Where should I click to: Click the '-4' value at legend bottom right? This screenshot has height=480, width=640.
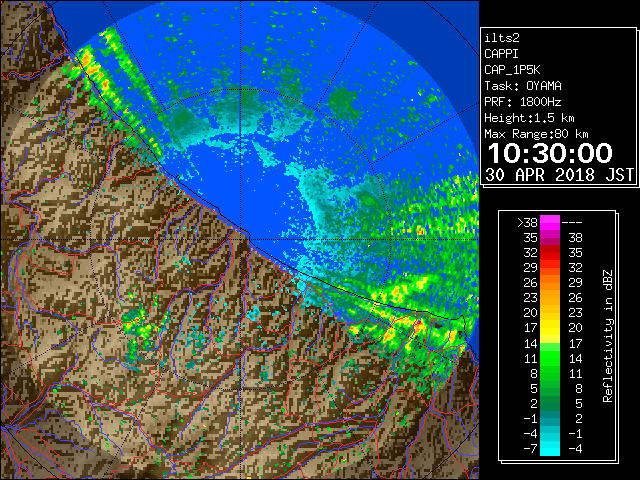click(x=575, y=449)
